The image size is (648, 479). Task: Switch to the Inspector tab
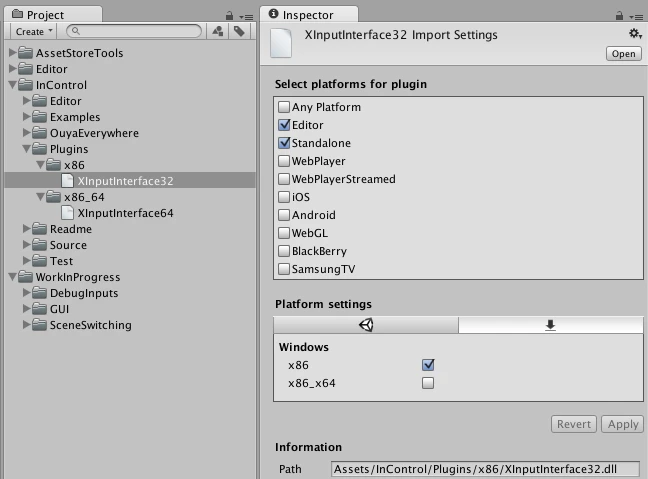click(309, 15)
